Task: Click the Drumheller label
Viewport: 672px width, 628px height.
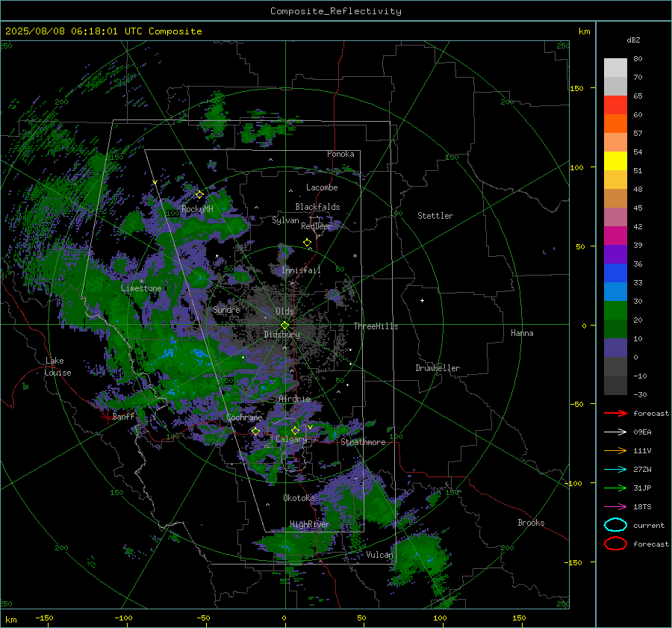Action: (x=438, y=368)
